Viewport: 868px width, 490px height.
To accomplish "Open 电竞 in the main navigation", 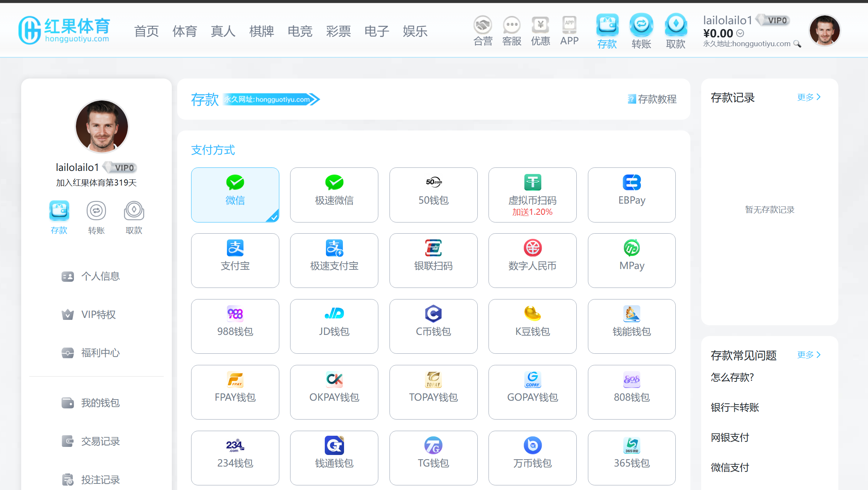I will (300, 31).
